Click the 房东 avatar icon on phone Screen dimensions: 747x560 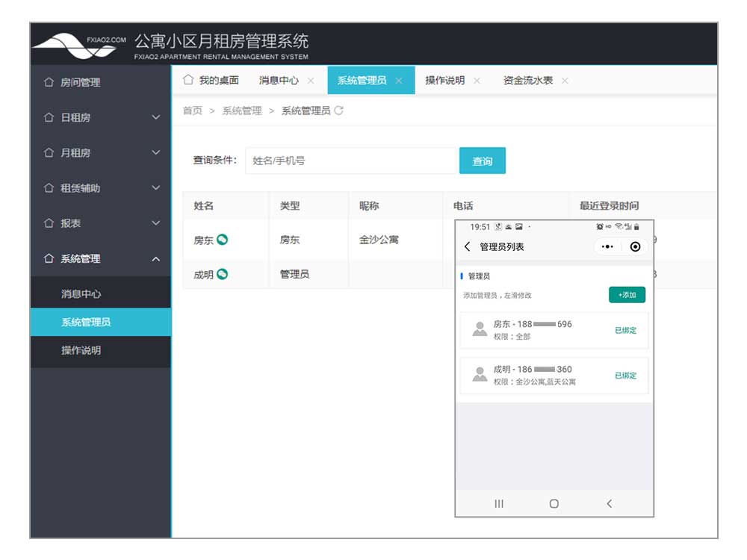pos(480,329)
